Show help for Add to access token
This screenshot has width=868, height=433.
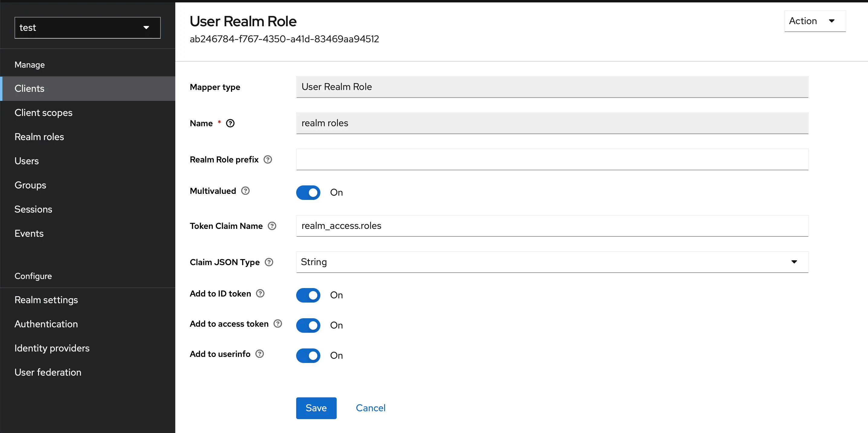(x=278, y=324)
